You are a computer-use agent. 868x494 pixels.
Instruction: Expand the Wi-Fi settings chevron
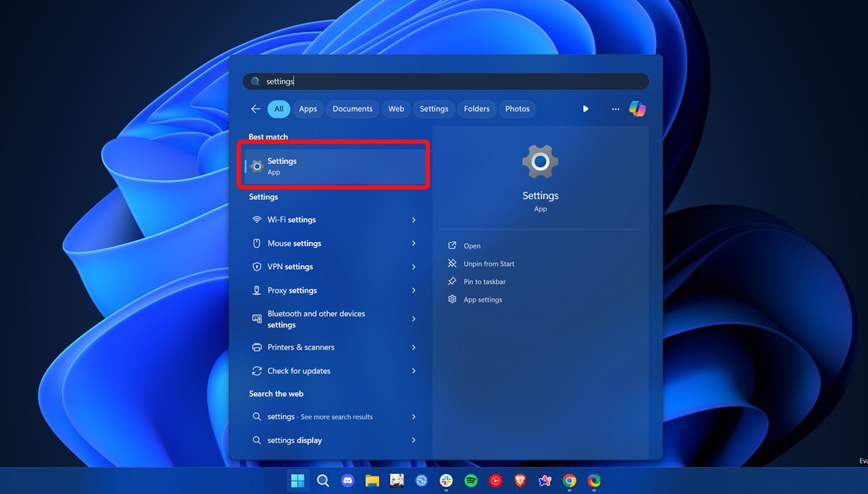[x=413, y=220]
